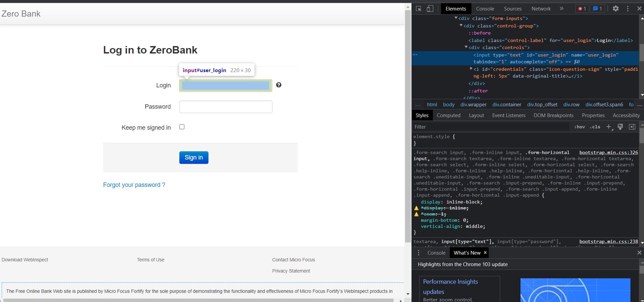Expand the i#credentials element node

471,69
